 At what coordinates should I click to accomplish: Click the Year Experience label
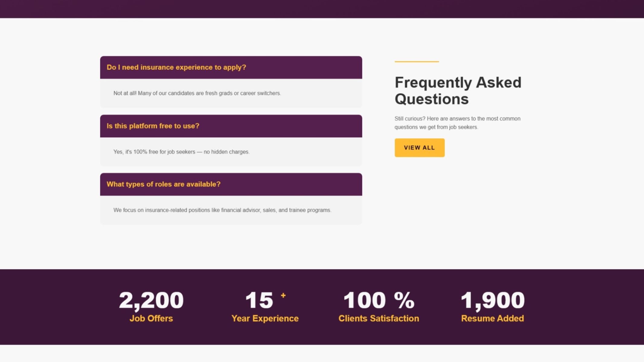tap(265, 319)
